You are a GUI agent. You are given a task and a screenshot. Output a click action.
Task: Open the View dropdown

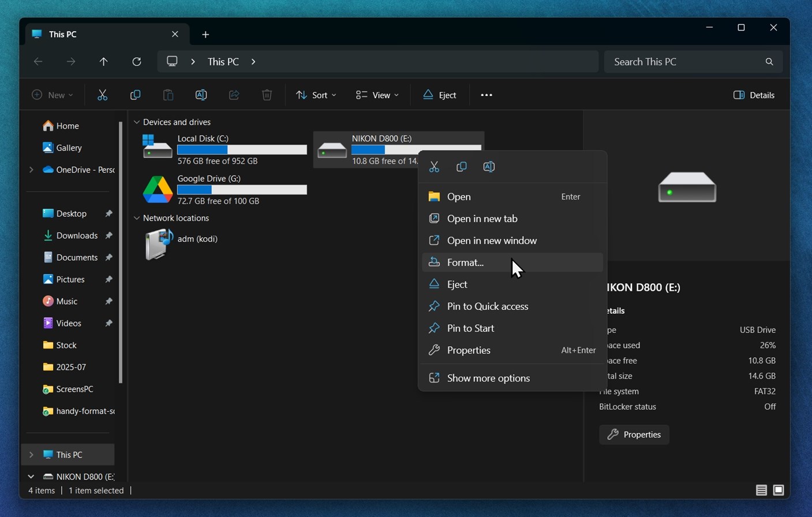[377, 95]
